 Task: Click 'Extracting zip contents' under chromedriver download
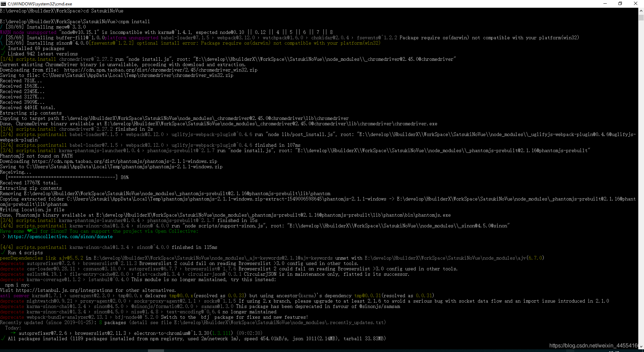pos(31,113)
